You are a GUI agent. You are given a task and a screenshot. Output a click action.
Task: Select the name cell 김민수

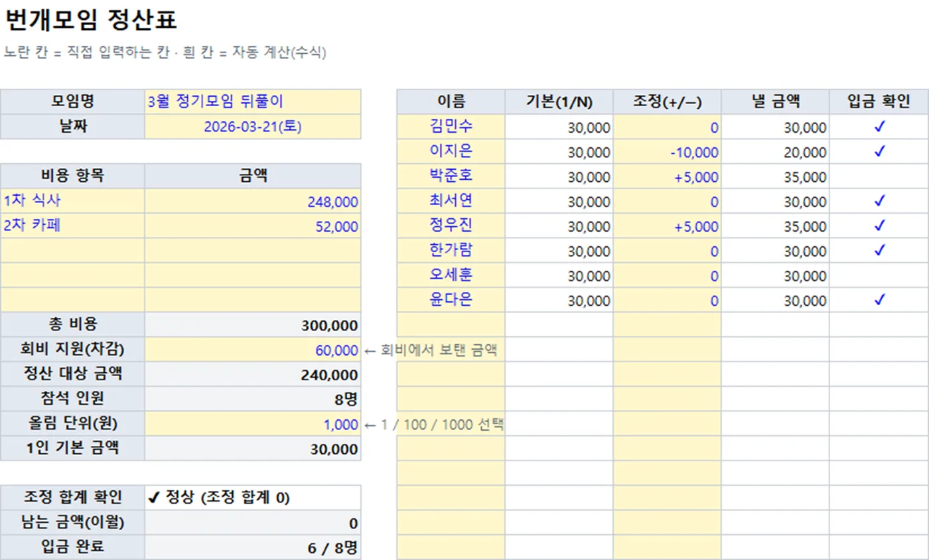tap(451, 127)
